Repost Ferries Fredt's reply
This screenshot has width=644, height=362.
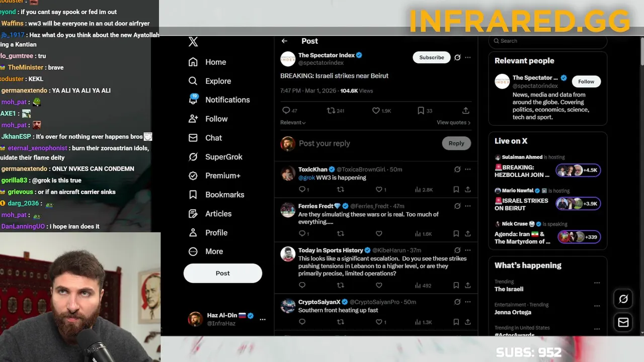[x=341, y=233]
